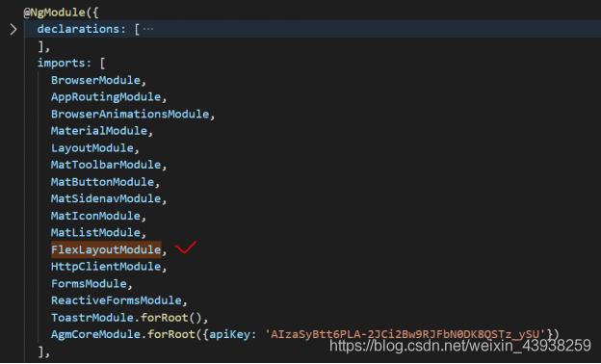
Task: Click ReactiveFormsModule entry
Action: pyautogui.click(x=117, y=300)
